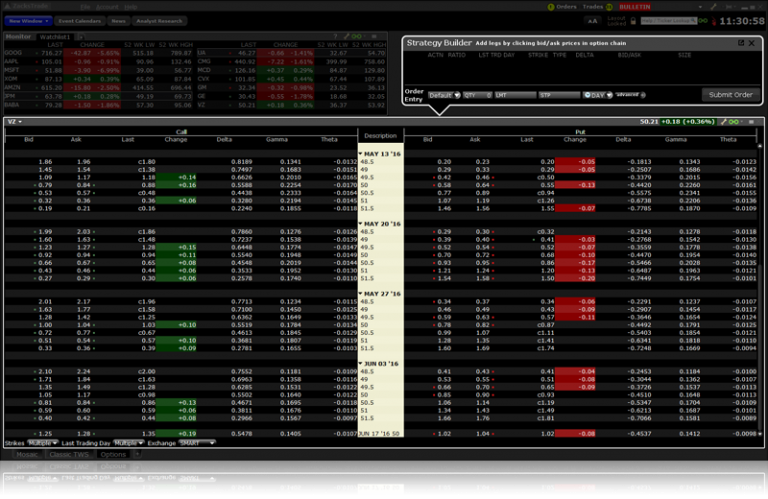The height and width of the screenshot is (499, 768).
Task: Click the JUN 17 '16 50 description cell
Action: pyautogui.click(x=381, y=434)
